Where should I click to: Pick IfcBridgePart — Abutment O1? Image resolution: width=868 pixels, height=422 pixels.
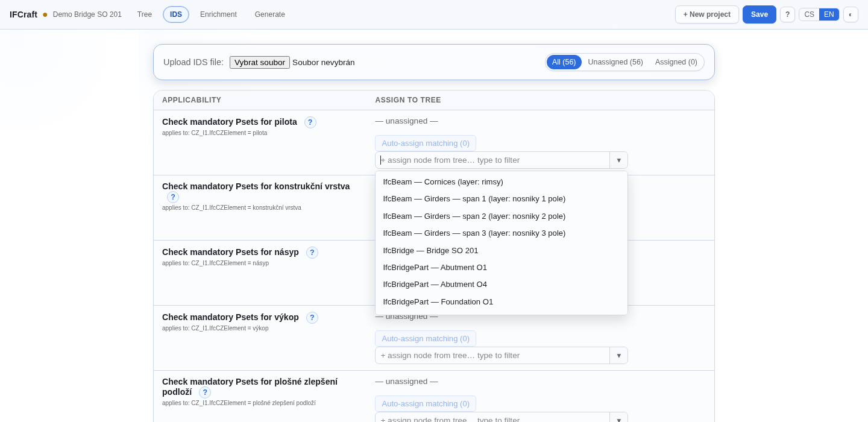(x=502, y=268)
